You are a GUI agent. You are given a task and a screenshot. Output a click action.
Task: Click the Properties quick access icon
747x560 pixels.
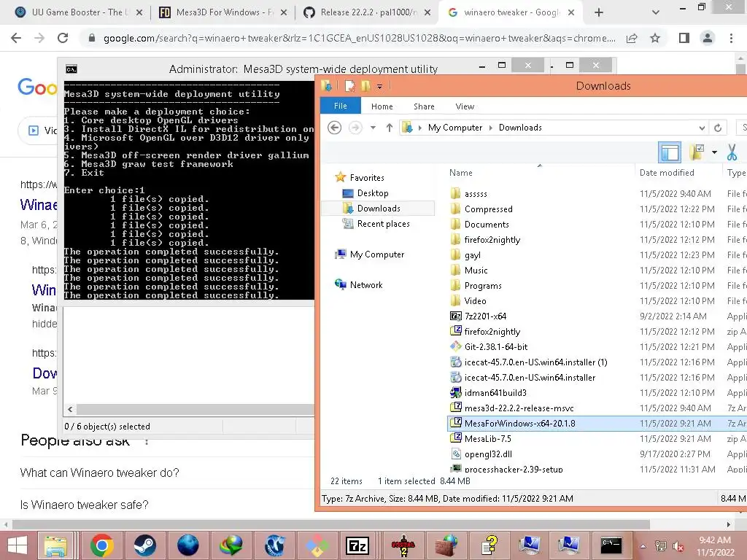349,86
